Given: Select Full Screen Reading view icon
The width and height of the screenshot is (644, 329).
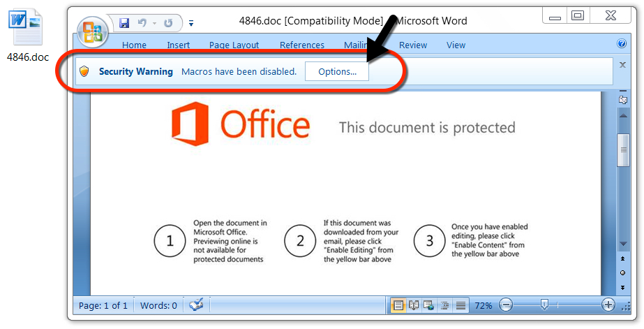Looking at the screenshot, I should pyautogui.click(x=414, y=305).
